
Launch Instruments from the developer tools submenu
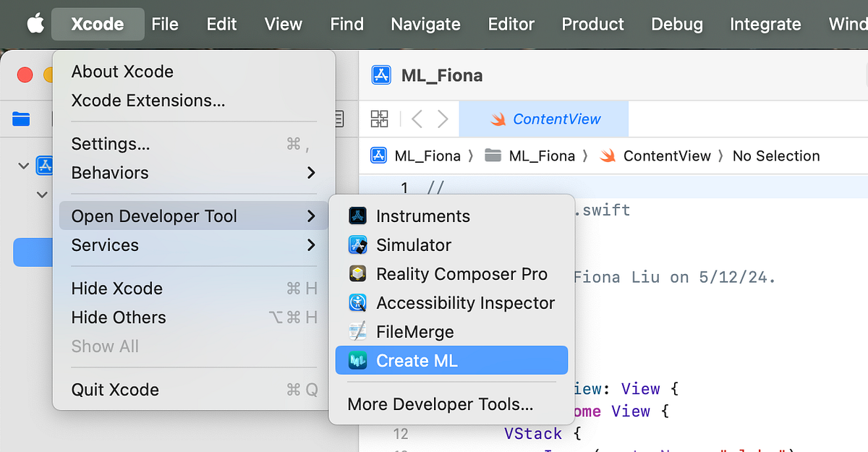(422, 216)
